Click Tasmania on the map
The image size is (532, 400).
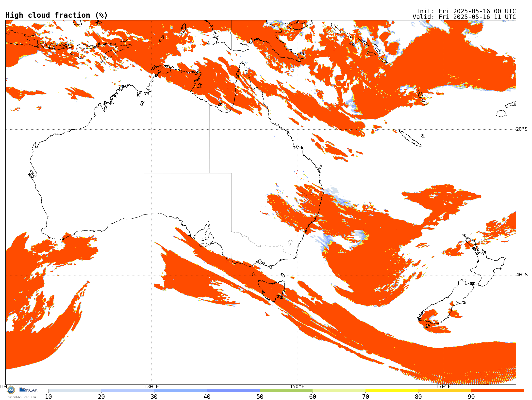pyautogui.click(x=271, y=290)
